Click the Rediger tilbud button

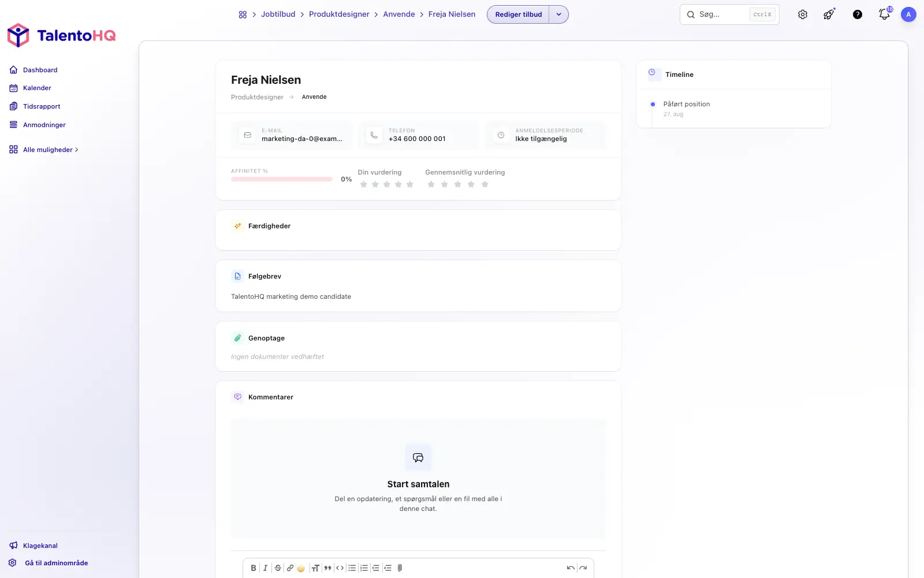(519, 14)
